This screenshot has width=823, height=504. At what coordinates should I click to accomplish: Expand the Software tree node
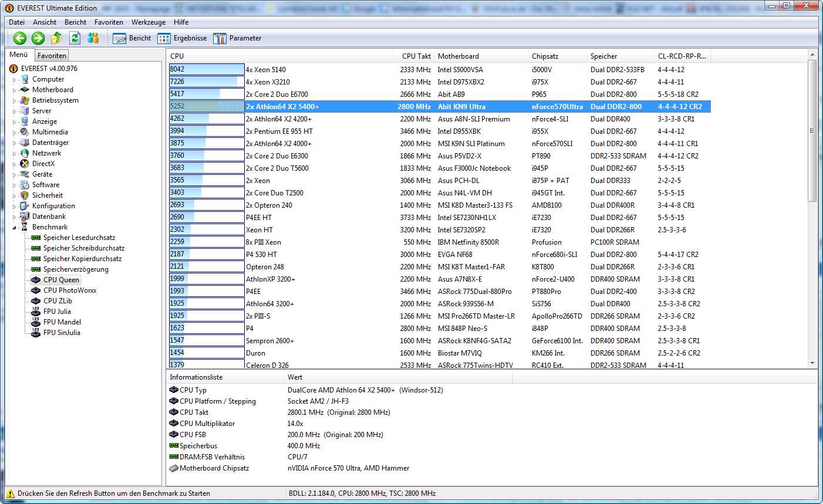click(x=15, y=185)
